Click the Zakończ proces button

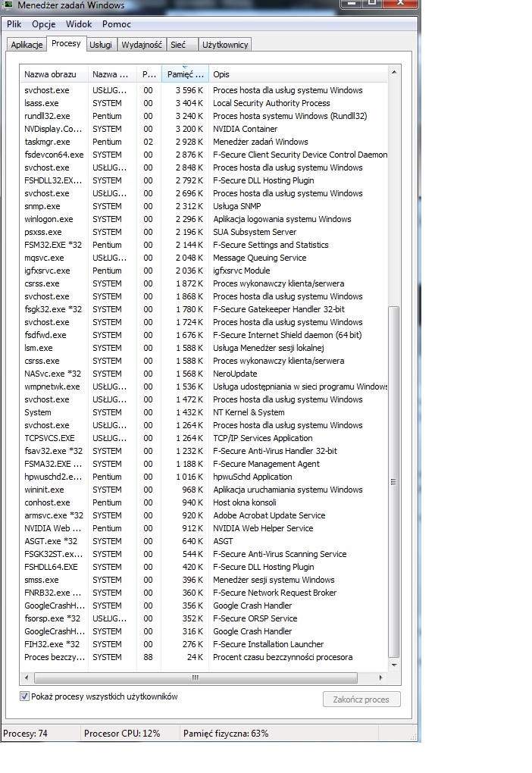361,699
